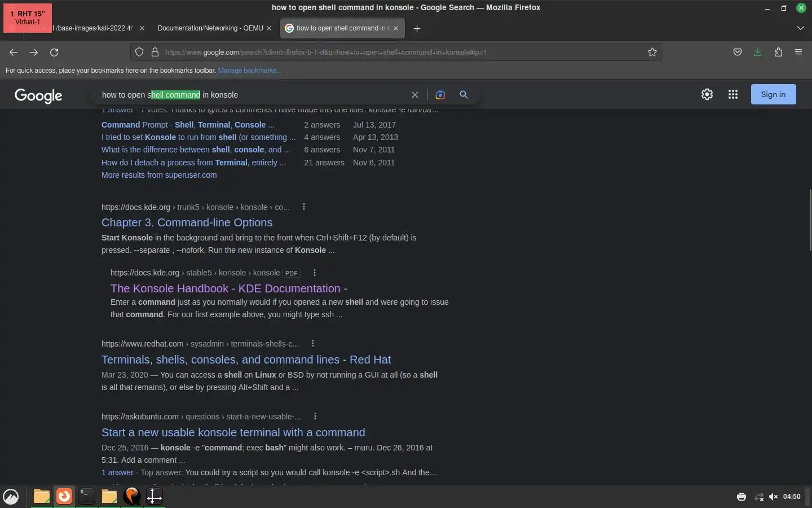The width and height of the screenshot is (812, 508).
Task: Go forward one page
Action: click(34, 52)
